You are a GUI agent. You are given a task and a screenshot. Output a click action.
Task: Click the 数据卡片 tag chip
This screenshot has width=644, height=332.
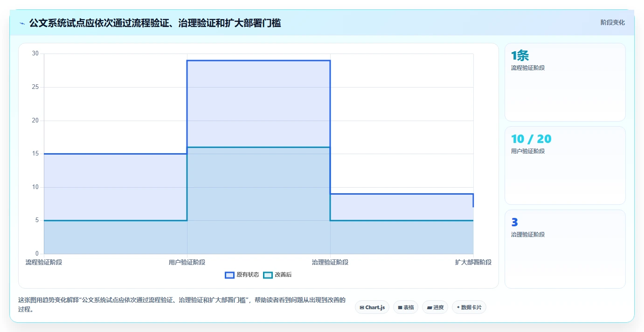tap(469, 307)
